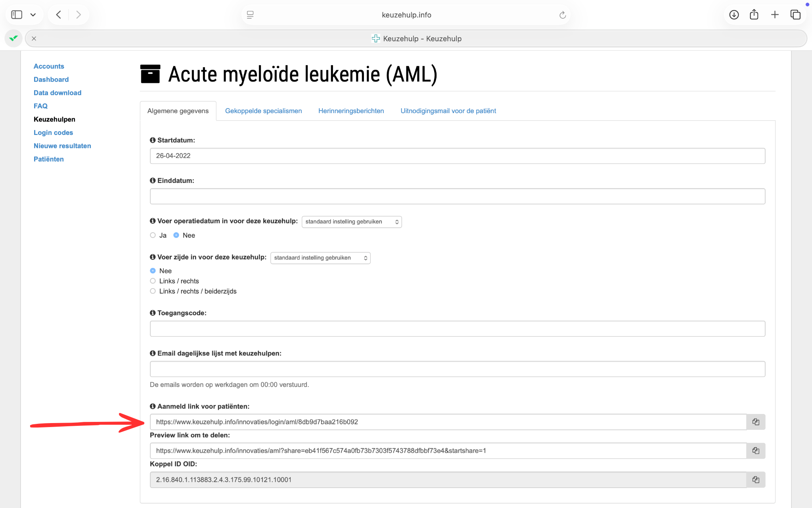
Task: Copy the Aanmeld link voor patiënten
Action: coord(756,422)
